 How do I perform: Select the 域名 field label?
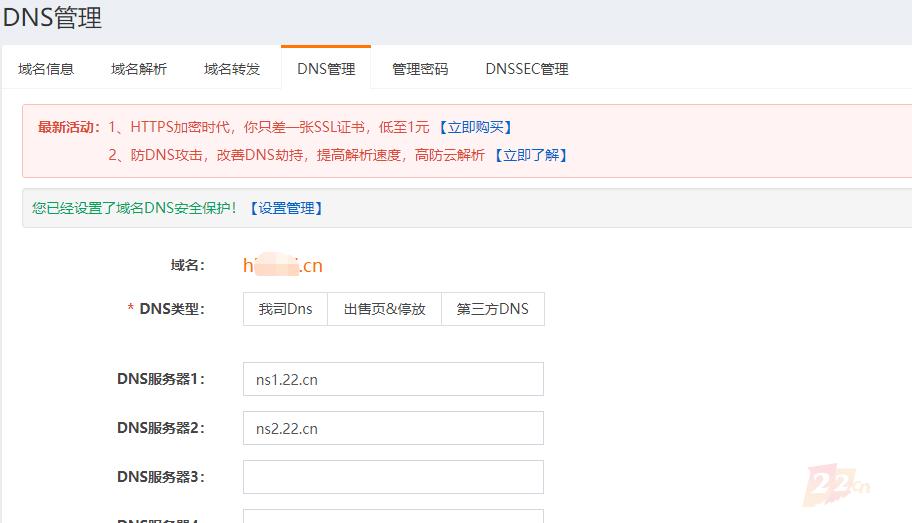[x=187, y=265]
